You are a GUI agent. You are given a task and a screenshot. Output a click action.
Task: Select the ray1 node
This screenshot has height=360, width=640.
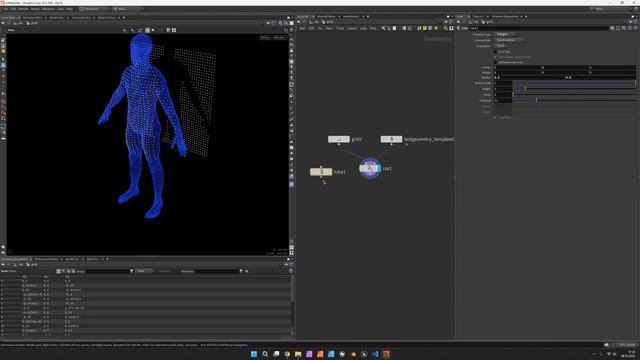tap(370, 168)
